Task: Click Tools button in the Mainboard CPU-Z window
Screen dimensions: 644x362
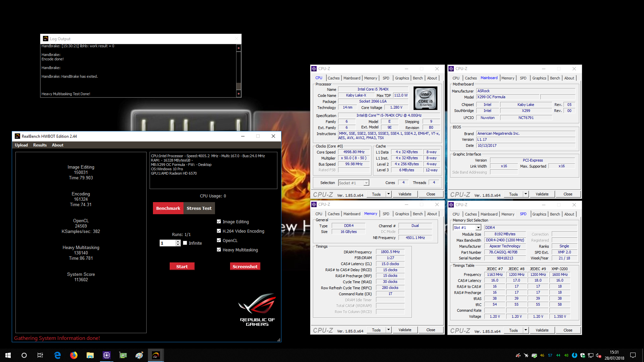Action: (513, 194)
